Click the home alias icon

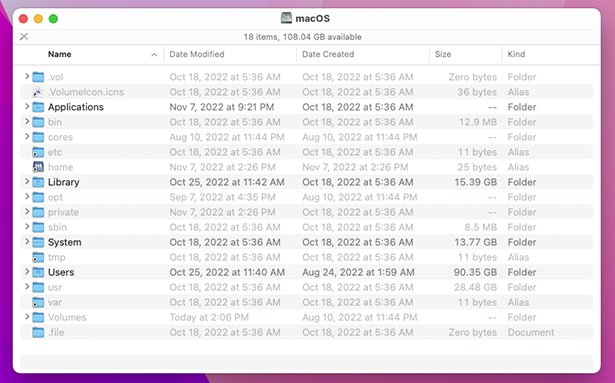coord(38,167)
